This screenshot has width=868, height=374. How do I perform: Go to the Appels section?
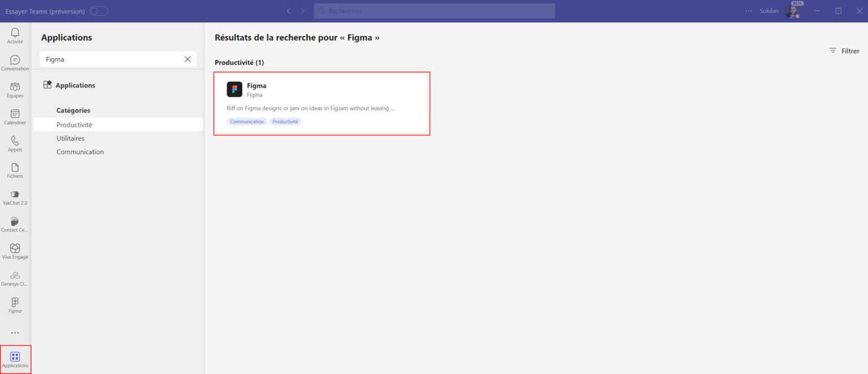[15, 143]
